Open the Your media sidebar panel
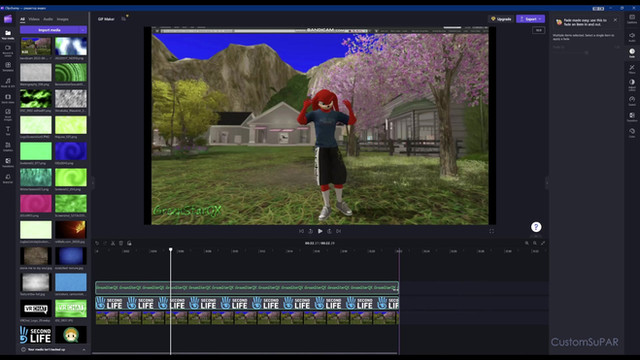The width and height of the screenshot is (640, 360). [x=8, y=35]
